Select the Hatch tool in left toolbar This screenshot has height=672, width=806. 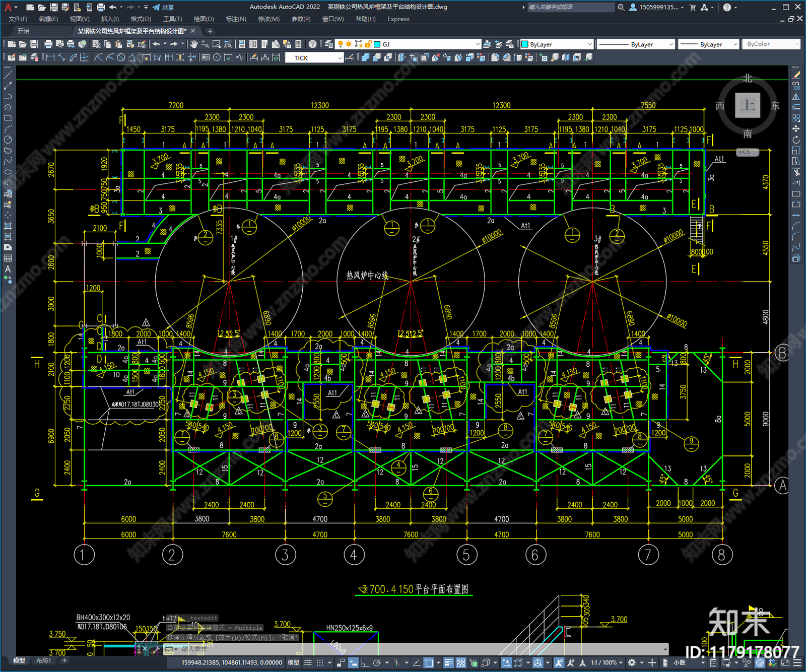(x=8, y=226)
